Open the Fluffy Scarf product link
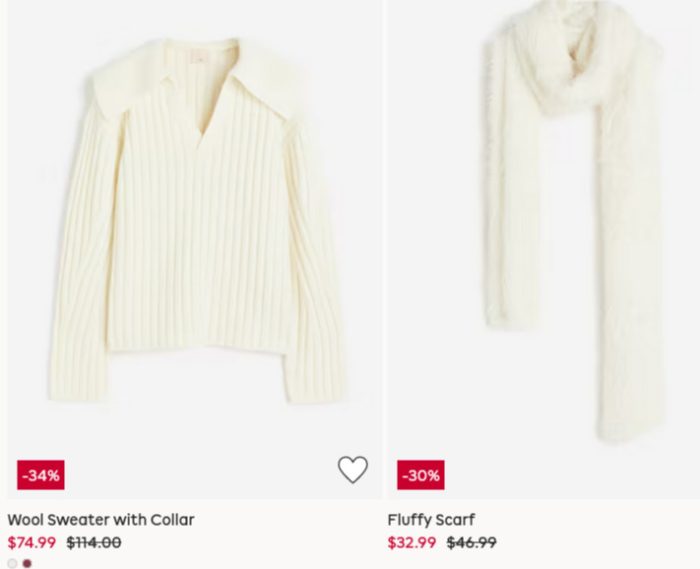This screenshot has height=569, width=700. tap(431, 520)
